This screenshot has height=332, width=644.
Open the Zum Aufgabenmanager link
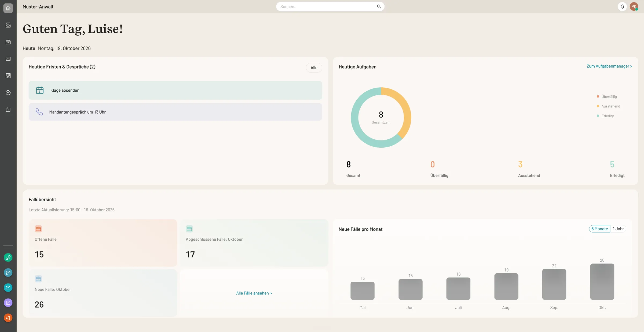pos(609,66)
